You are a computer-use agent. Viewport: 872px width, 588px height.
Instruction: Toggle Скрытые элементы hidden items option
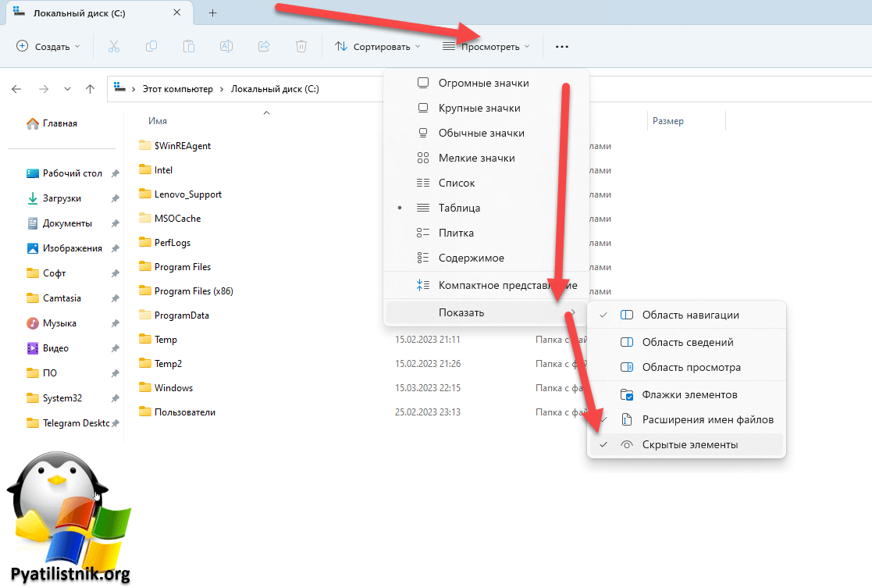[x=689, y=444]
